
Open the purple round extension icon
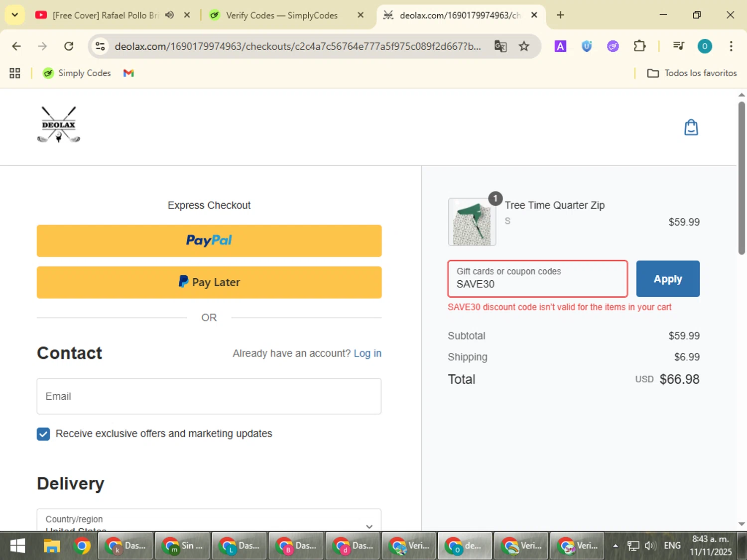(x=613, y=46)
